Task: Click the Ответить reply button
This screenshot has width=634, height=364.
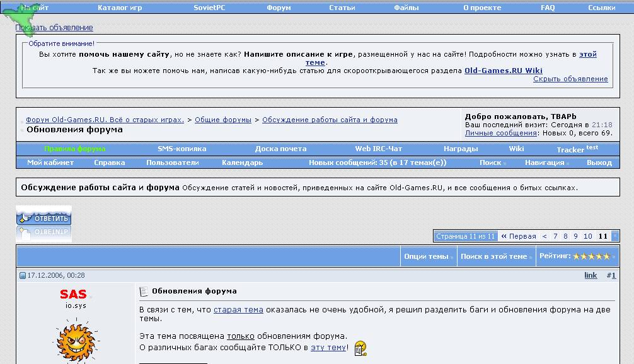Action: (44, 218)
